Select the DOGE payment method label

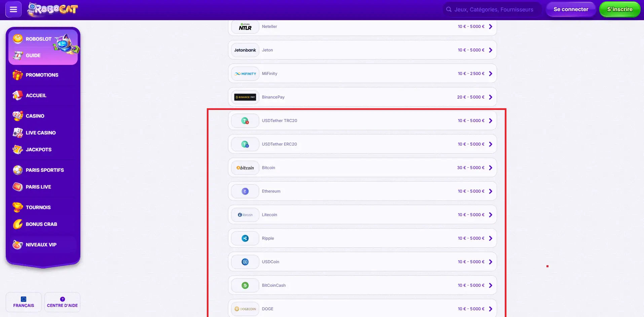[x=267, y=309]
